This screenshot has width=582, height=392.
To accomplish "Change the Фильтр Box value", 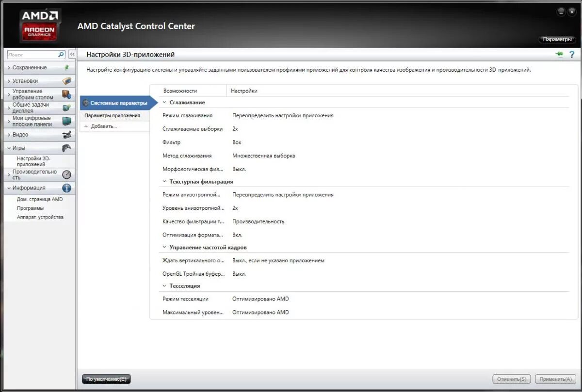I will tap(237, 142).
